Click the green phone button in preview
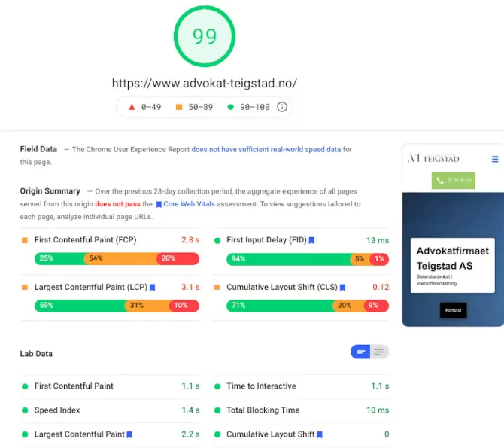 coord(453,181)
